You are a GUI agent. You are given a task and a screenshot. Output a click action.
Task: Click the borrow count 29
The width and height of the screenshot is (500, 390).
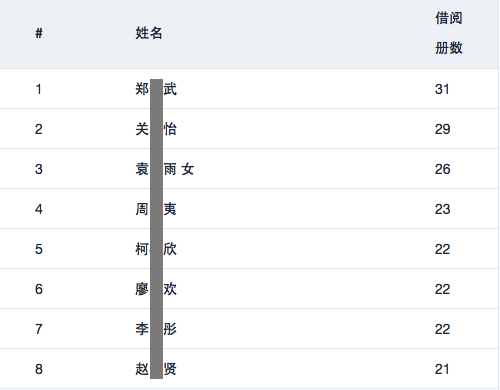[x=442, y=129]
